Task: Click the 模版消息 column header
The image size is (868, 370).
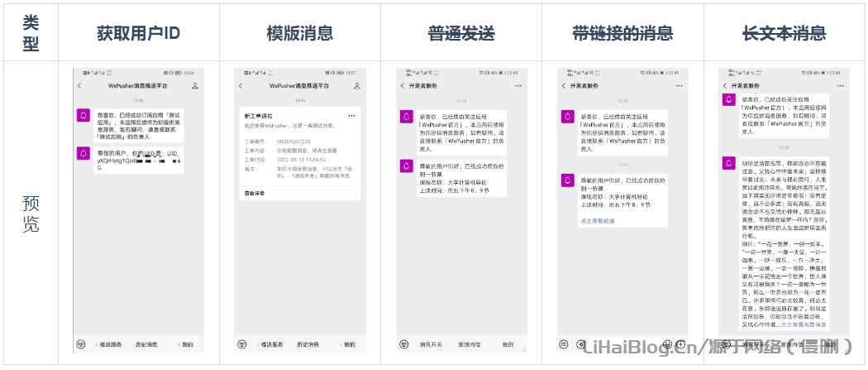Action: 299,32
